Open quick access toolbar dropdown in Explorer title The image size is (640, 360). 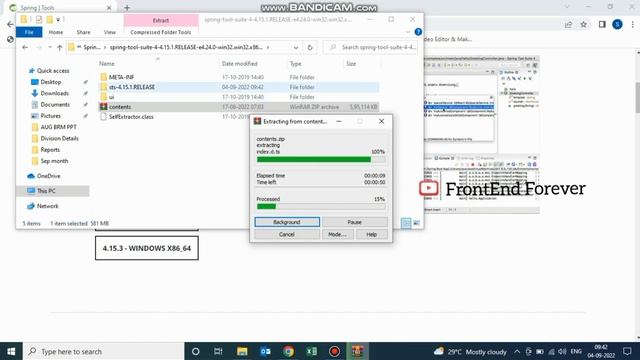pyautogui.click(x=58, y=20)
